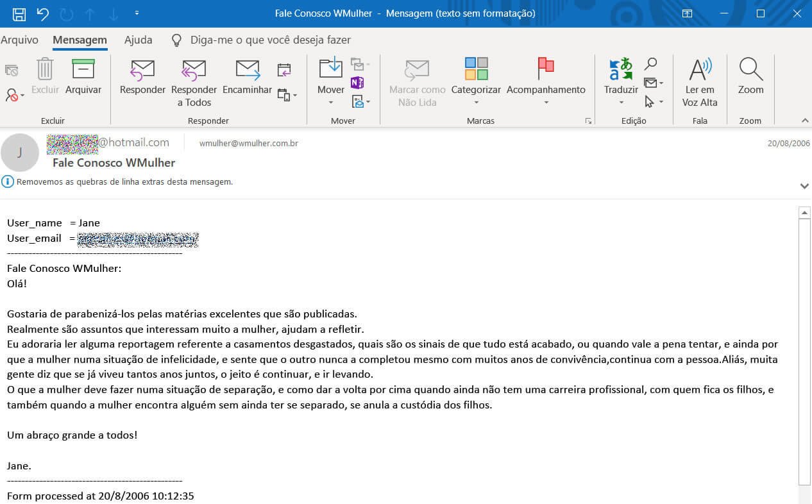The image size is (812, 504).
Task: Click the obscured User_email value
Action: point(138,240)
